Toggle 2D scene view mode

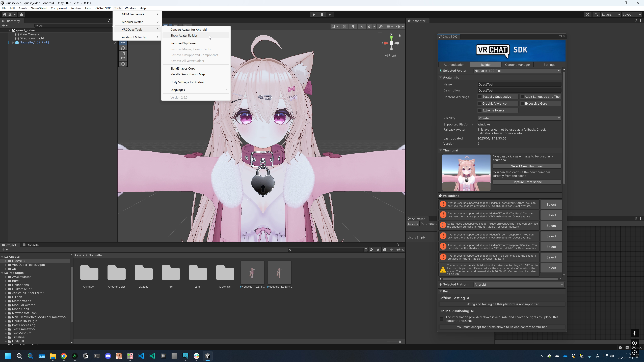click(x=344, y=26)
